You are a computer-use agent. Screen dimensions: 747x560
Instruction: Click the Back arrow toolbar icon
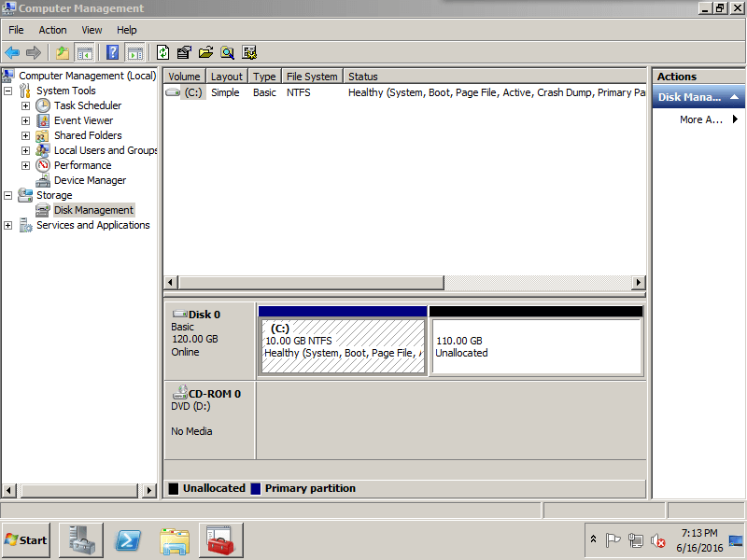click(x=12, y=52)
